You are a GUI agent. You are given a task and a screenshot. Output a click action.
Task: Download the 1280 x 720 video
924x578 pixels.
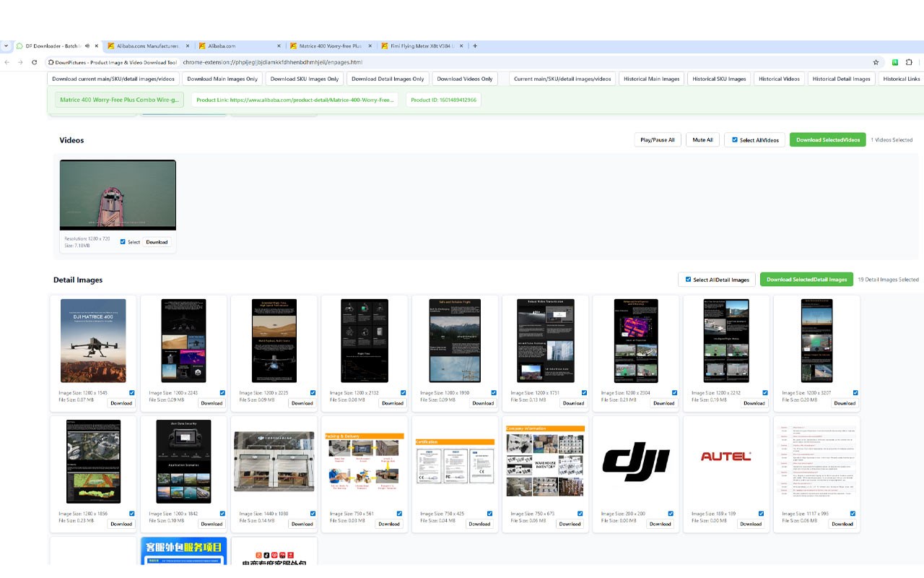click(x=157, y=242)
